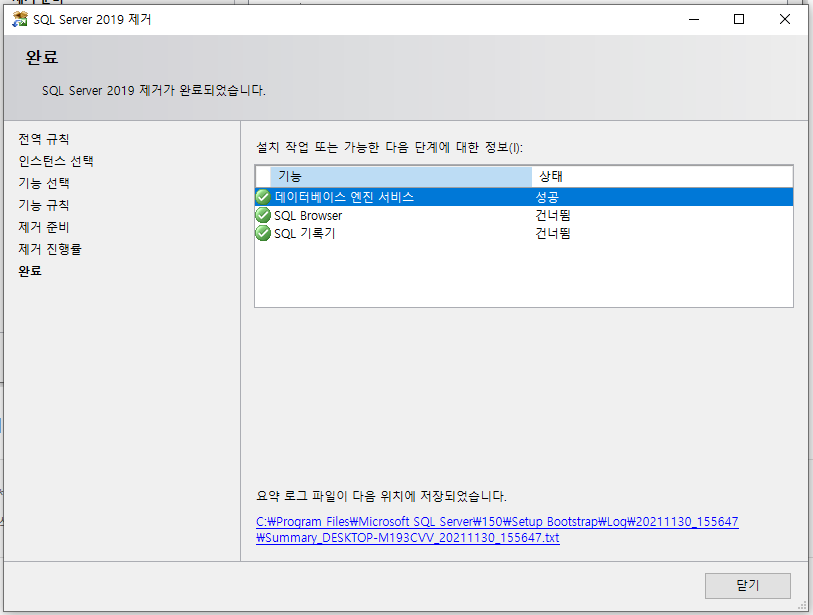Click the 기능 선택 step in sidebar
This screenshot has width=813, height=615.
tap(44, 183)
